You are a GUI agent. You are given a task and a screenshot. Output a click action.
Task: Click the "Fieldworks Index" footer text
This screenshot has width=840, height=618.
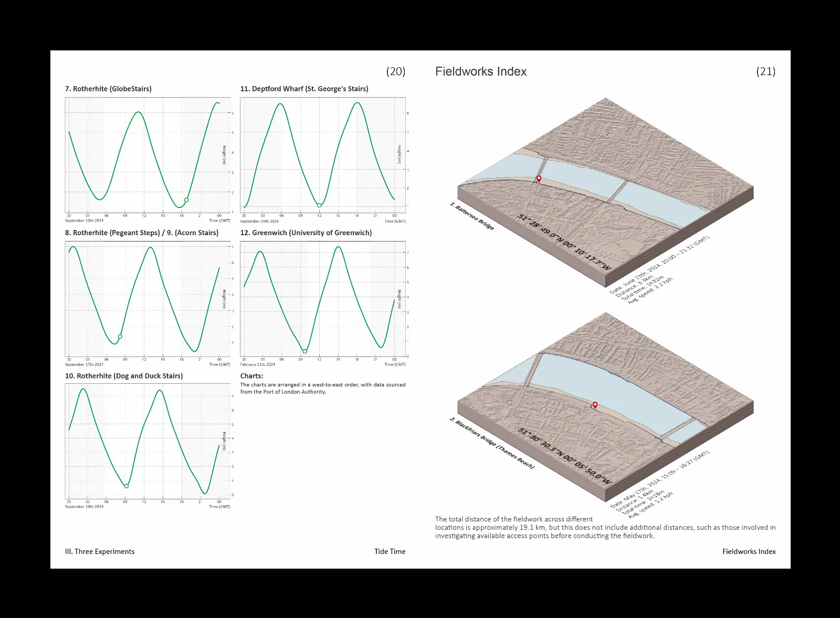point(749,551)
